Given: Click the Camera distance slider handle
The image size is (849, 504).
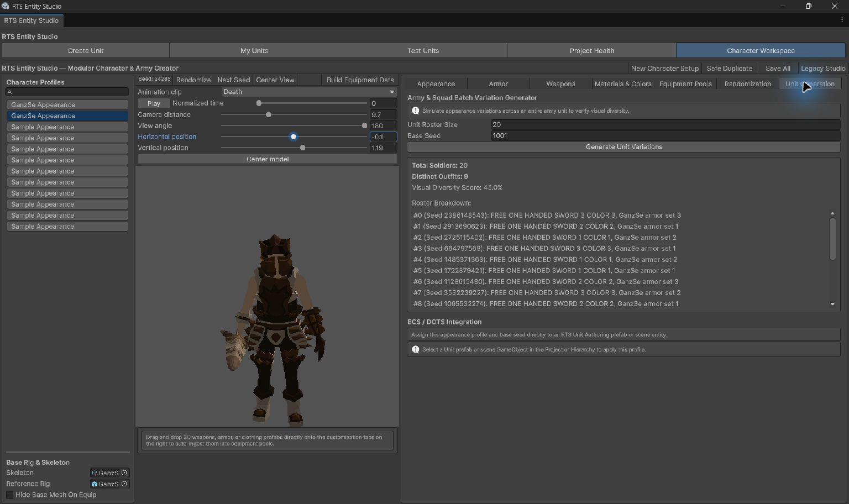Looking at the screenshot, I should (x=269, y=114).
